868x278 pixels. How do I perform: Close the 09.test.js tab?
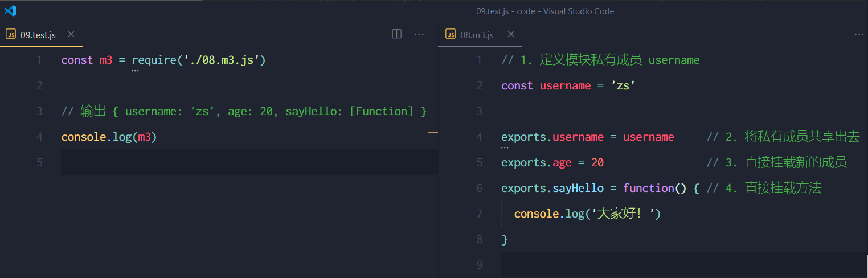click(x=71, y=35)
